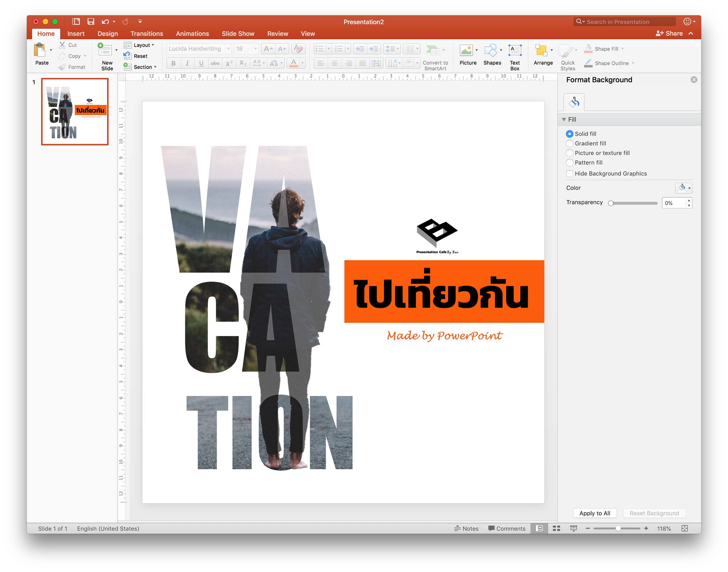
Task: Click the Transparency slider handle
Action: pos(611,203)
